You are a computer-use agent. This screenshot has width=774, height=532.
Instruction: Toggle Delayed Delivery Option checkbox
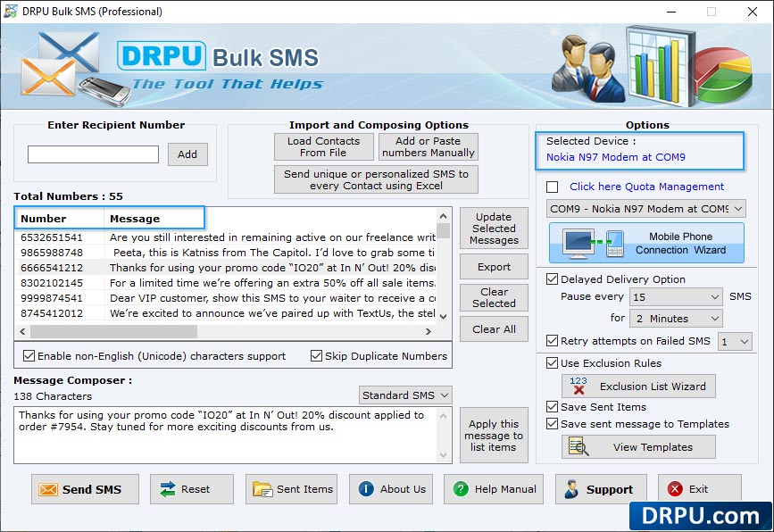(x=553, y=279)
